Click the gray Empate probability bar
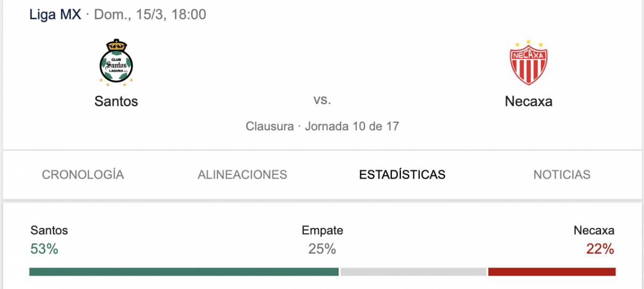 click(413, 272)
